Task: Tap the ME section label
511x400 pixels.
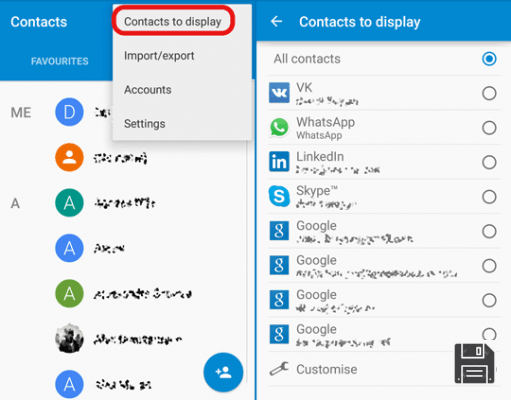Action: [x=21, y=113]
